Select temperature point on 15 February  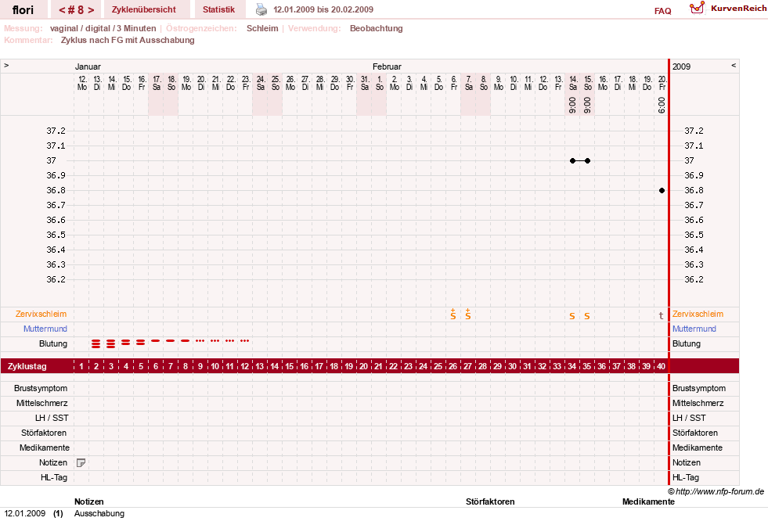(x=588, y=161)
